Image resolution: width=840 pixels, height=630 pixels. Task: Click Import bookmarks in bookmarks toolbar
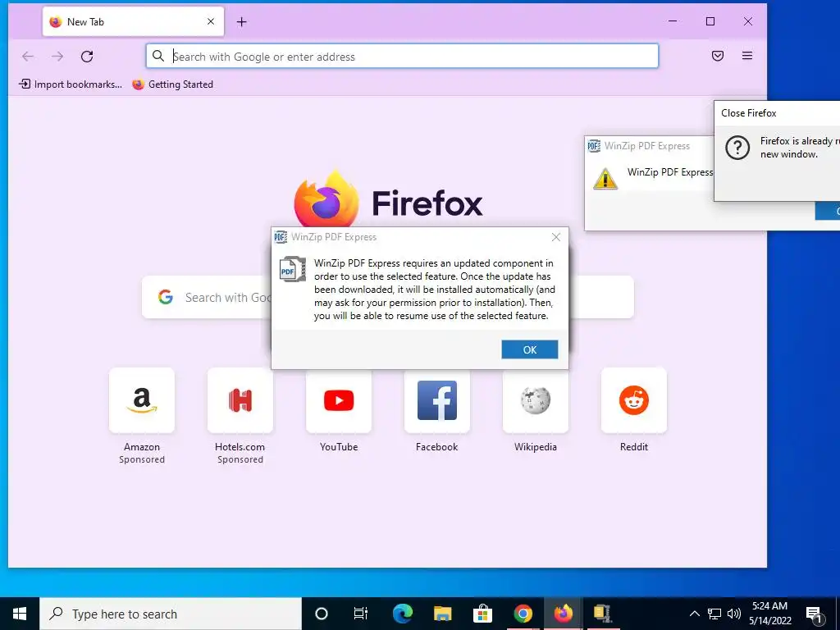click(x=71, y=84)
